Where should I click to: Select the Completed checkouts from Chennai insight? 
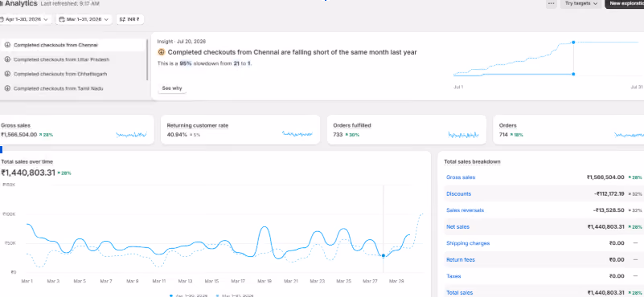73,45
